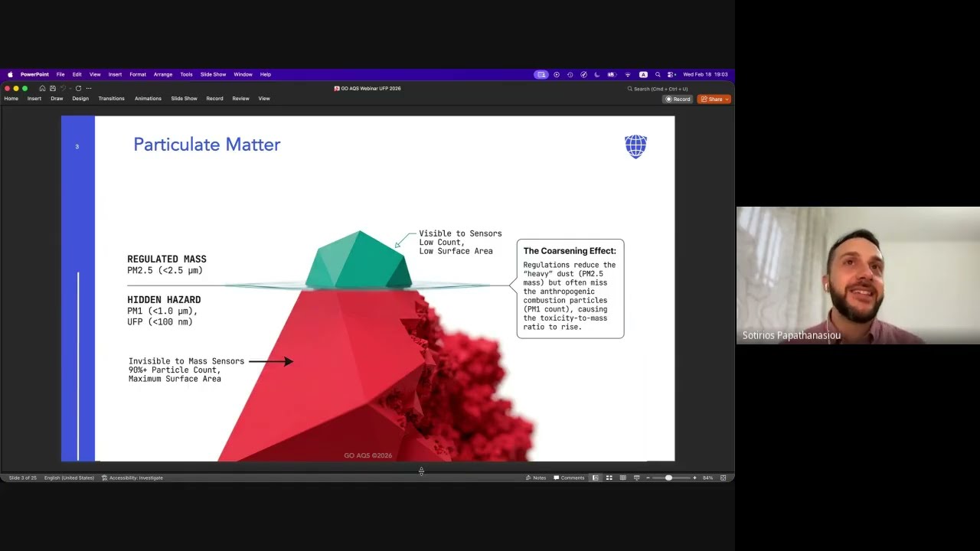Switch to Reading view icon
980x551 pixels.
(623, 478)
